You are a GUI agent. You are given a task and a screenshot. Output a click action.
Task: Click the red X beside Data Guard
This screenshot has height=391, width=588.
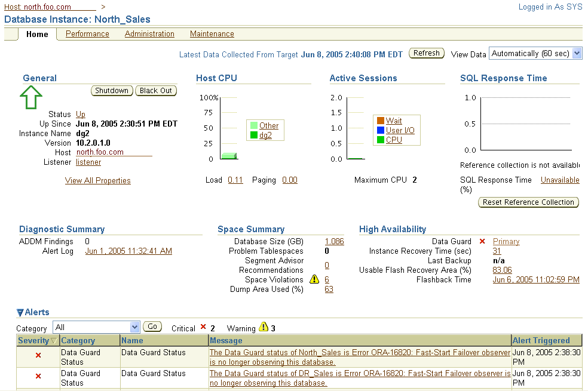pyautogui.click(x=482, y=241)
